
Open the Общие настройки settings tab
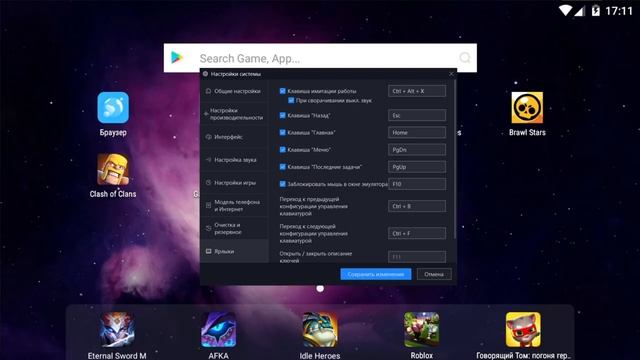tap(235, 91)
